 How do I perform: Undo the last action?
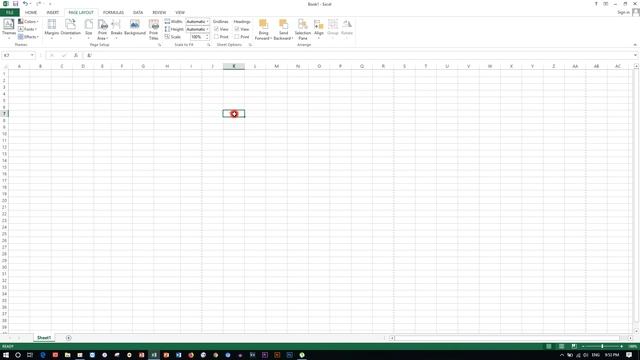pyautogui.click(x=25, y=4)
